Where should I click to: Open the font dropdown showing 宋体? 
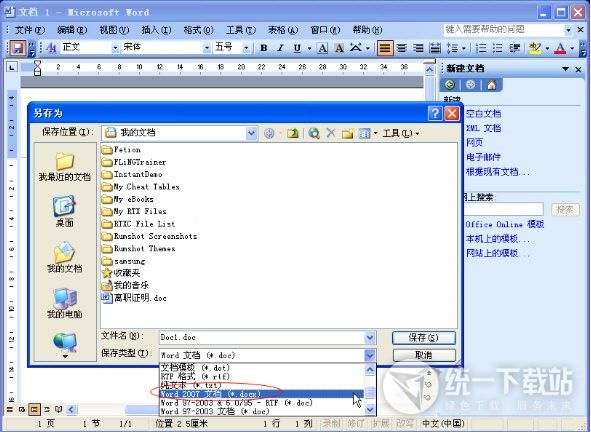207,48
